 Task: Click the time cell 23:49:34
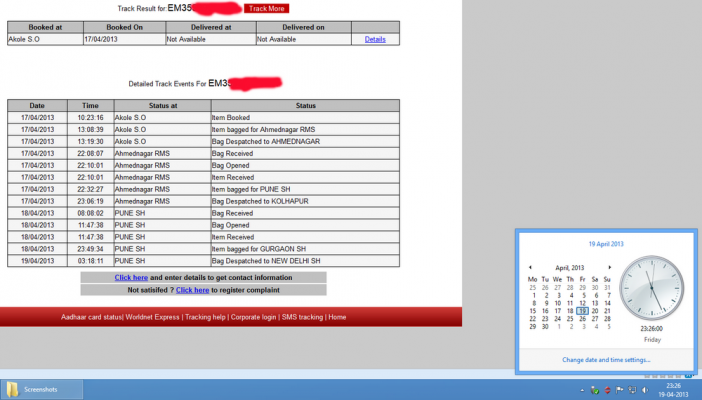(x=90, y=249)
